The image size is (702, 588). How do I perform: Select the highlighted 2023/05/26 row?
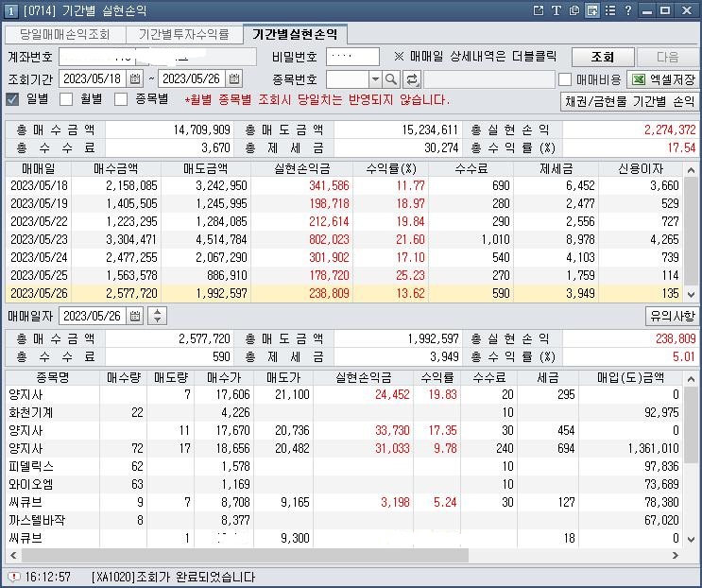tap(344, 293)
